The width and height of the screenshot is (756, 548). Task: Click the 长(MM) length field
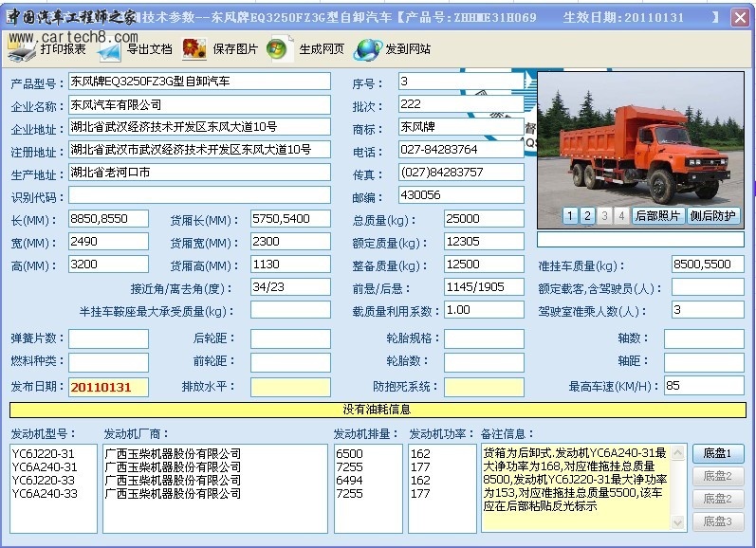(x=108, y=219)
